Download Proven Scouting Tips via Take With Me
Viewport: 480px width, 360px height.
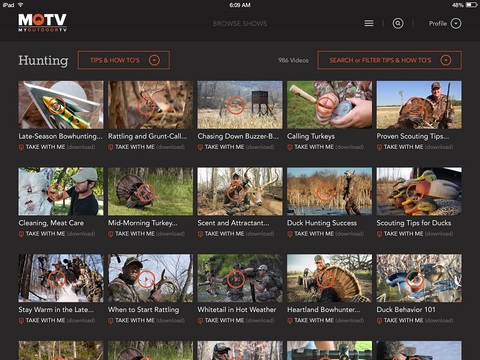click(x=415, y=147)
